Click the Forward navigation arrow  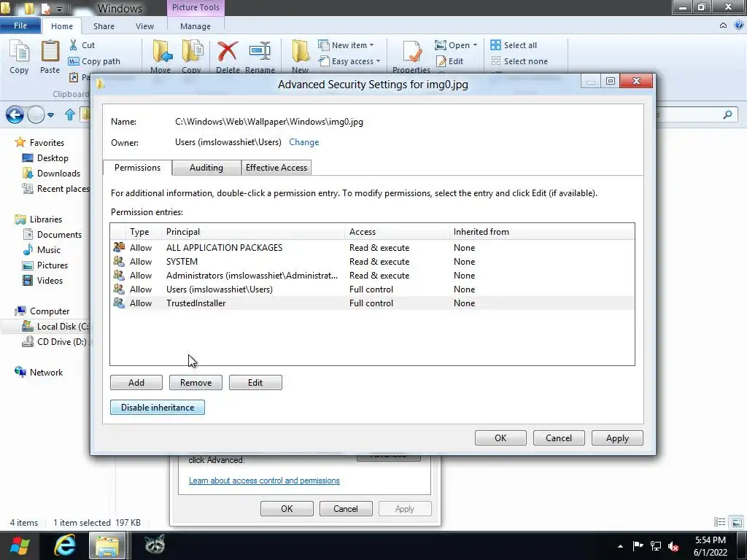coord(36,114)
